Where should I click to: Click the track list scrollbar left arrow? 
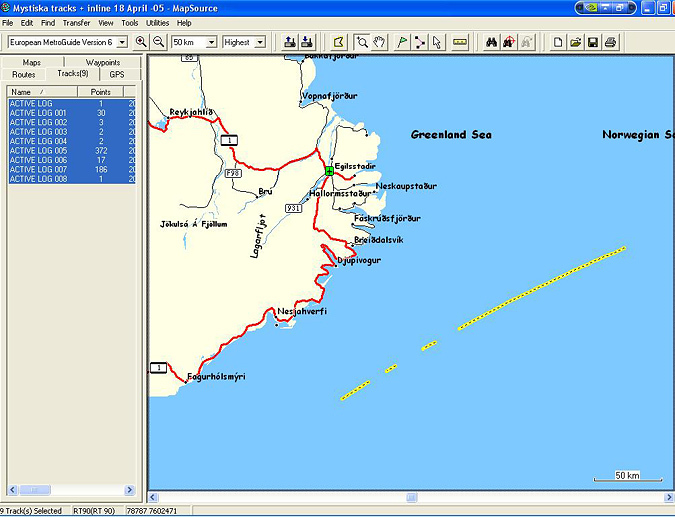(12, 490)
